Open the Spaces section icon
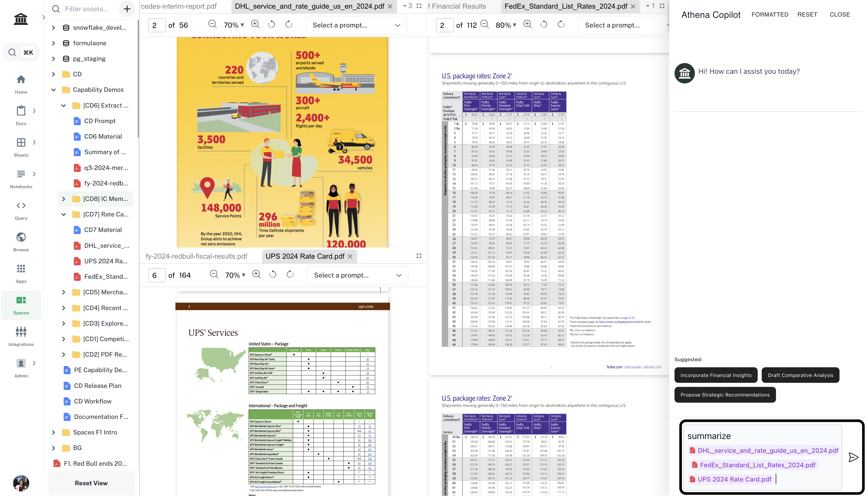The image size is (868, 496). coord(21,300)
